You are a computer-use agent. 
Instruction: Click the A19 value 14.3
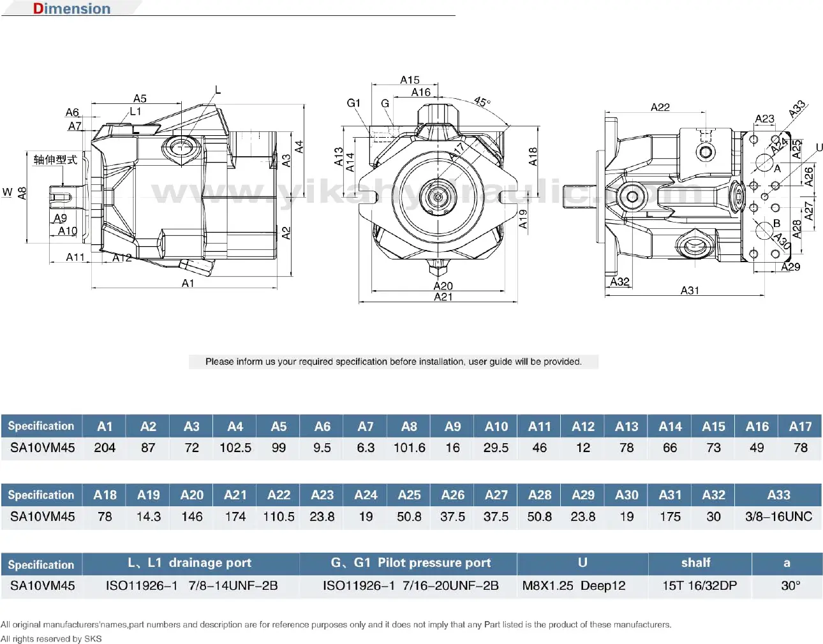pyautogui.click(x=149, y=516)
